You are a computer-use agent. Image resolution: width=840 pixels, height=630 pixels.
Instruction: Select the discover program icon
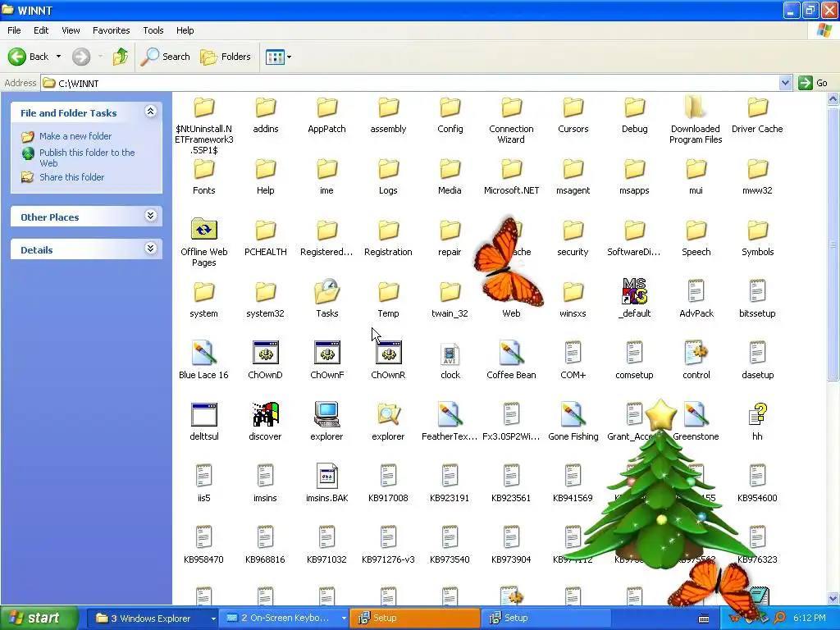coord(265,415)
